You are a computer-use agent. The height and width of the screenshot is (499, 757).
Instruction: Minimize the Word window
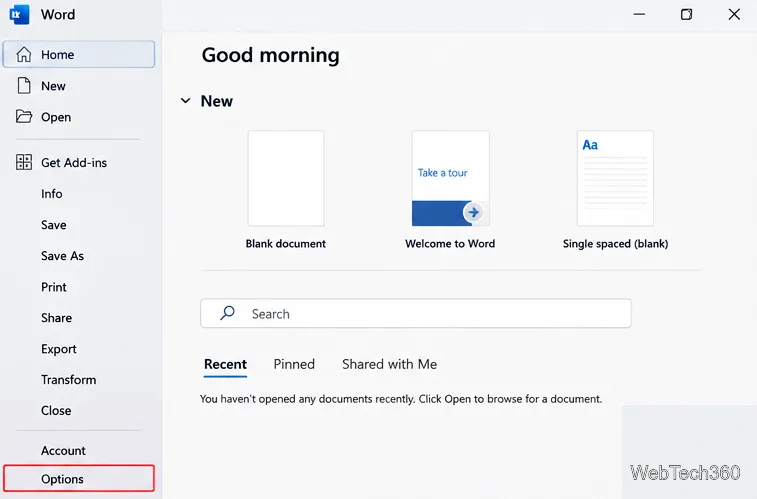pos(639,14)
